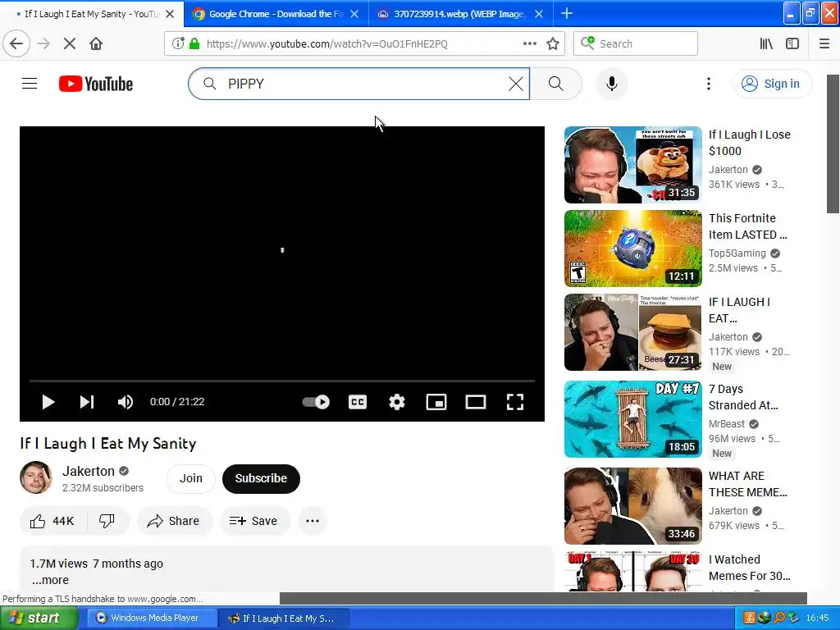Click MrBeast channel name
Screen dimensions: 840x630
tap(727, 424)
